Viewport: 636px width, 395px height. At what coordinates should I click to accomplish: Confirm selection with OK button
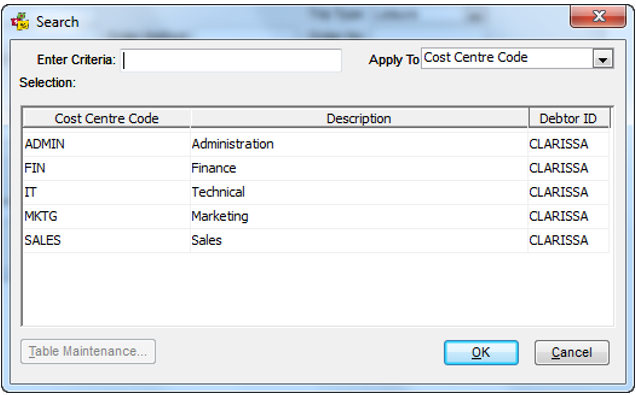point(481,352)
